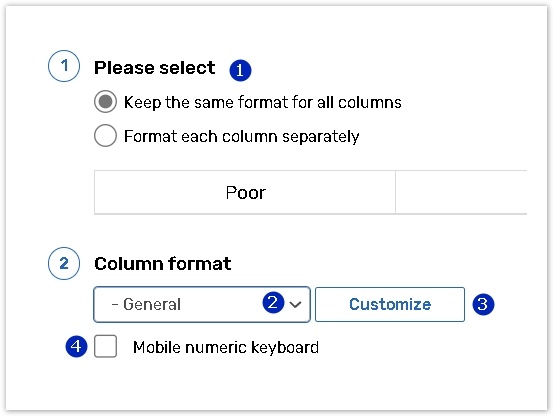Select 'Keep the same format for all columns'
Viewport: 553px width, 416px height.
click(105, 102)
